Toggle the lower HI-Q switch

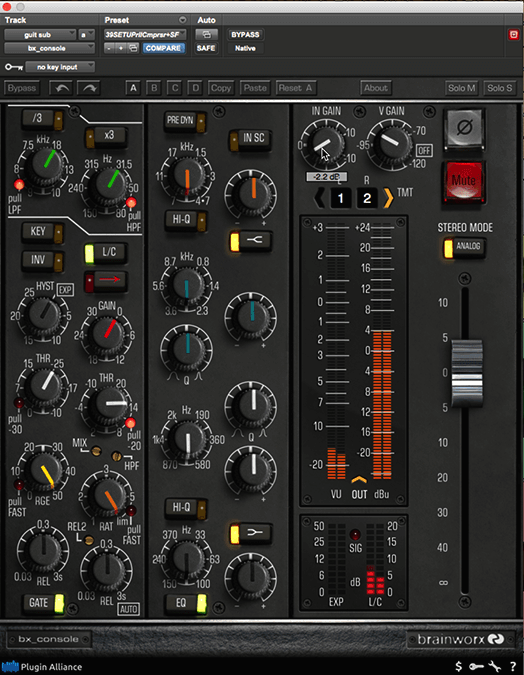click(186, 508)
